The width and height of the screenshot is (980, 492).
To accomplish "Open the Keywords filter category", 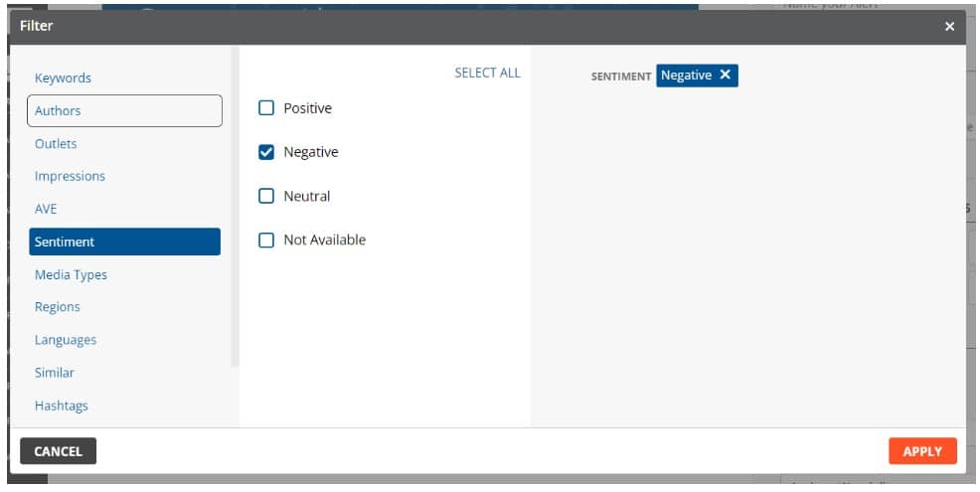I will [x=63, y=79].
